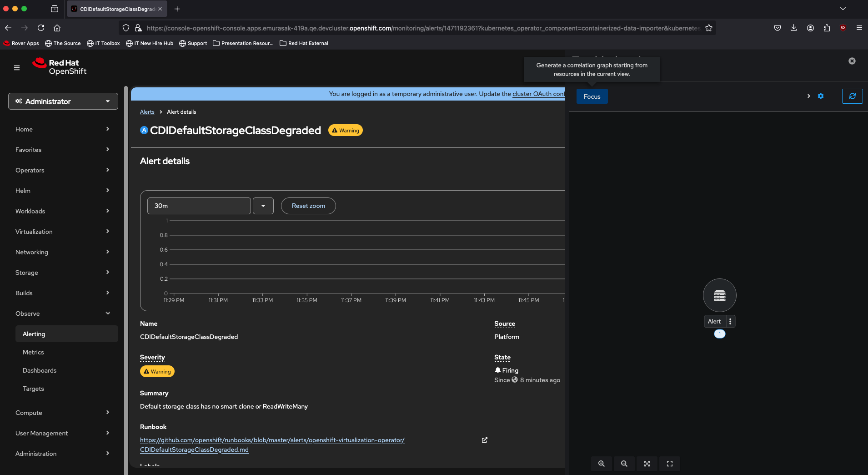The image size is (868, 475).
Task: Click the reset view graph icon
Action: [x=670, y=464]
